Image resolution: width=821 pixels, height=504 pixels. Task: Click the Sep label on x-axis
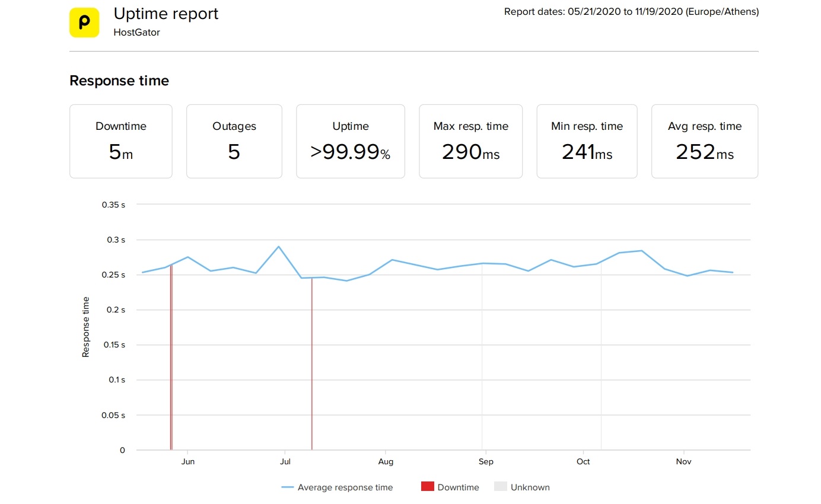tap(486, 461)
